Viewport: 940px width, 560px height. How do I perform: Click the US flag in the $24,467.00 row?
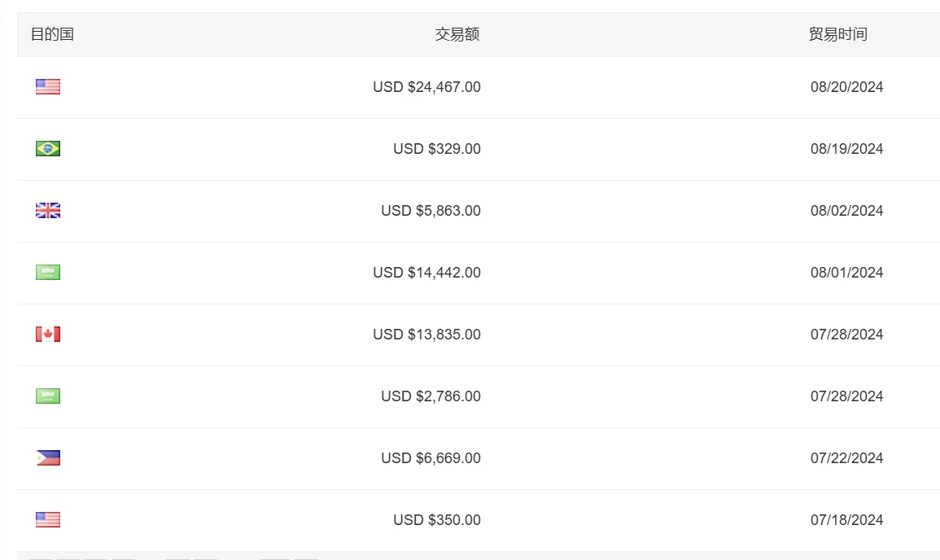point(48,86)
